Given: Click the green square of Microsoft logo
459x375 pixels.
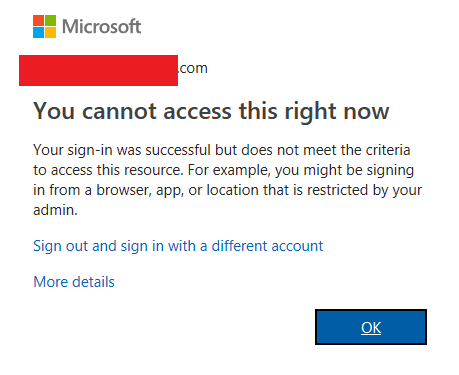Looking at the screenshot, I should point(50,20).
